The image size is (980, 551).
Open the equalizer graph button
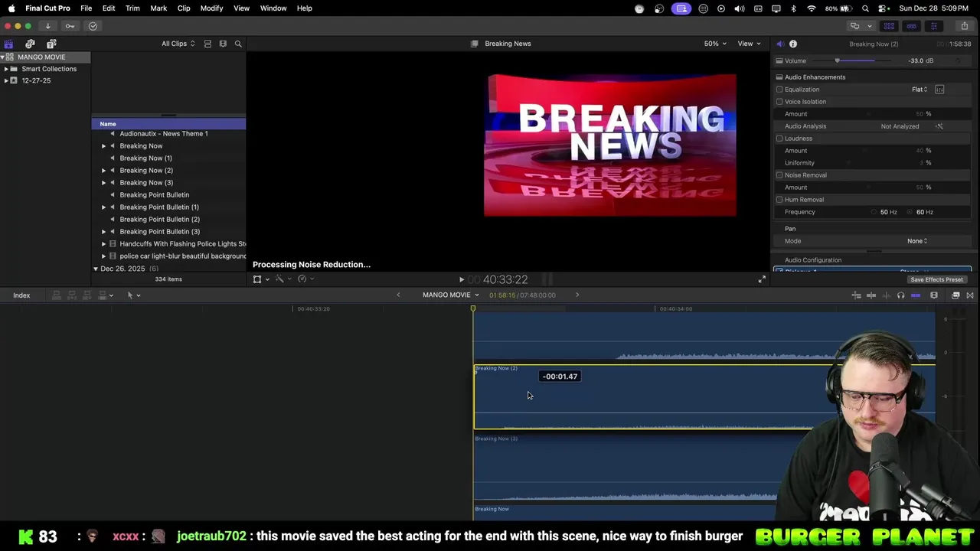click(x=939, y=90)
